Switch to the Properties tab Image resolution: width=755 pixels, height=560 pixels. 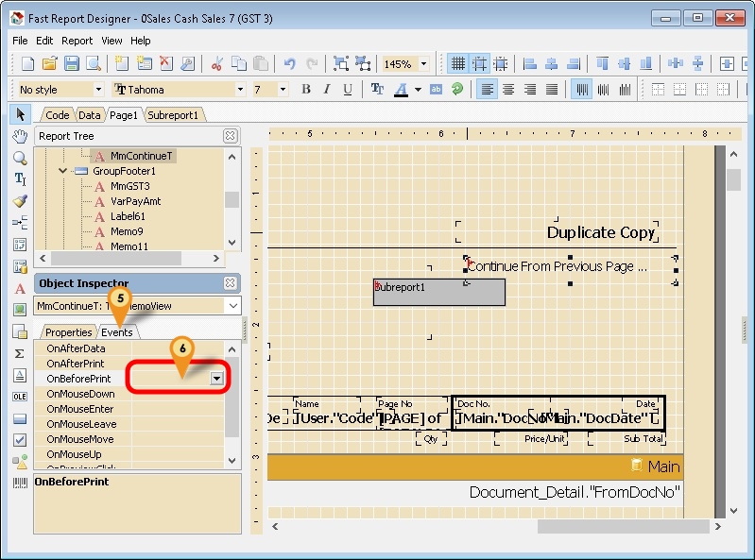(x=69, y=332)
